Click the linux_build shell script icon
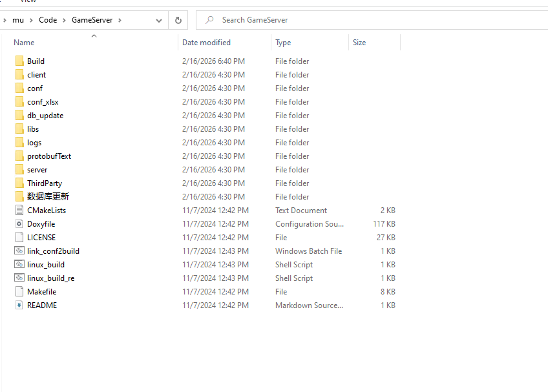The width and height of the screenshot is (548, 392). tap(19, 265)
